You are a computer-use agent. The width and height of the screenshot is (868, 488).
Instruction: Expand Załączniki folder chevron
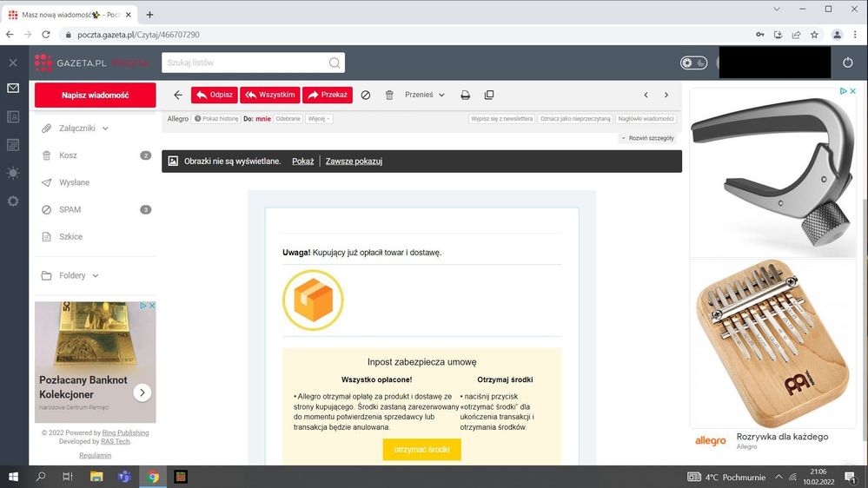[105, 129]
